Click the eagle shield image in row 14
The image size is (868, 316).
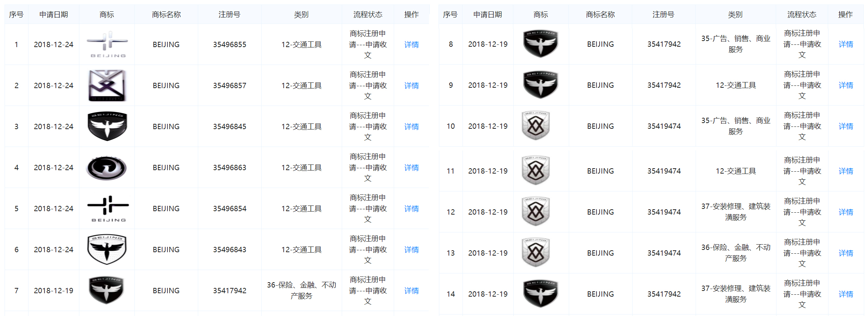[540, 294]
